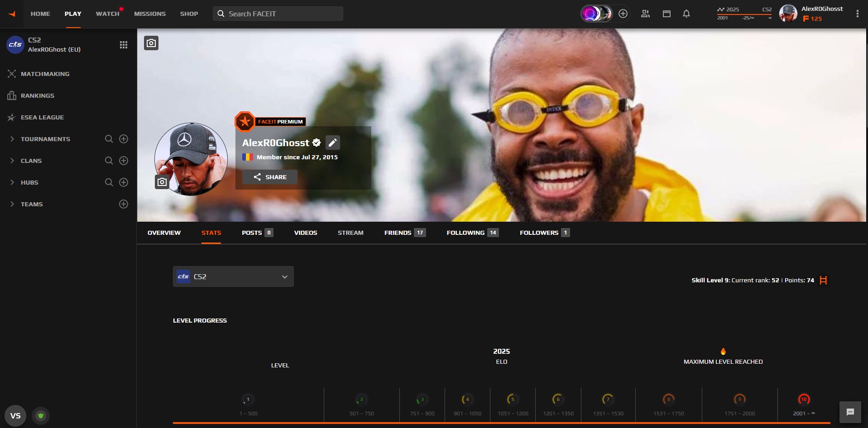The width and height of the screenshot is (868, 428).
Task: Click the level 10 skill badge icon
Action: [804, 399]
